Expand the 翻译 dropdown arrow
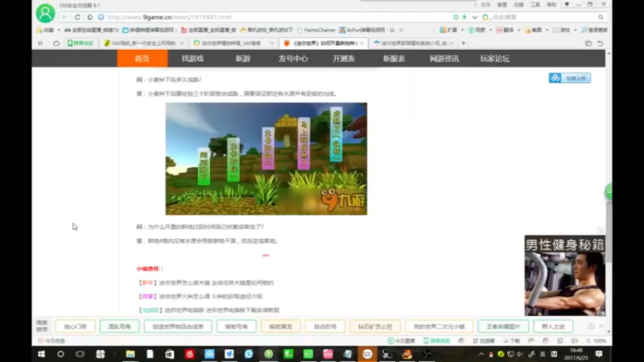 click(x=518, y=30)
